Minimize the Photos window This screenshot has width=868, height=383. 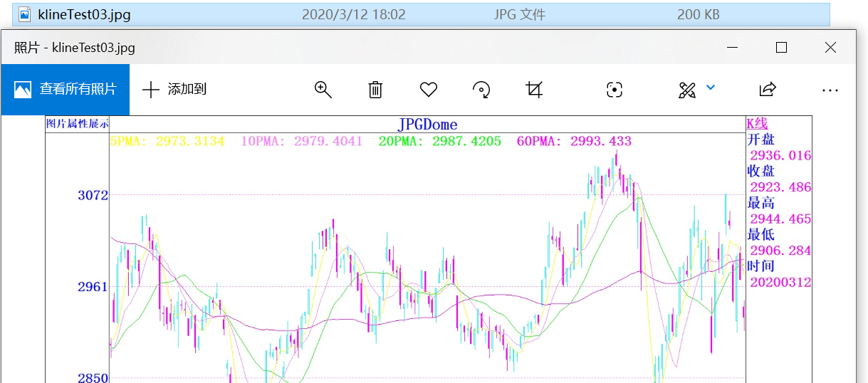[x=733, y=48]
